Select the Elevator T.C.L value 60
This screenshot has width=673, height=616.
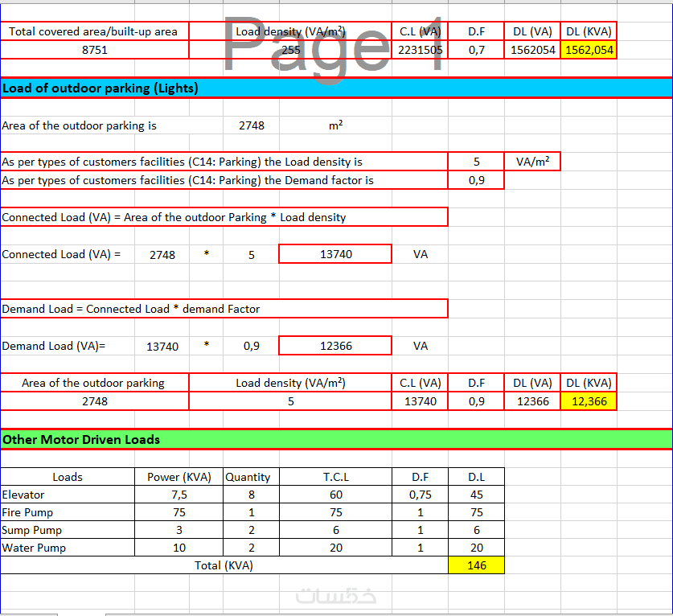pos(335,495)
